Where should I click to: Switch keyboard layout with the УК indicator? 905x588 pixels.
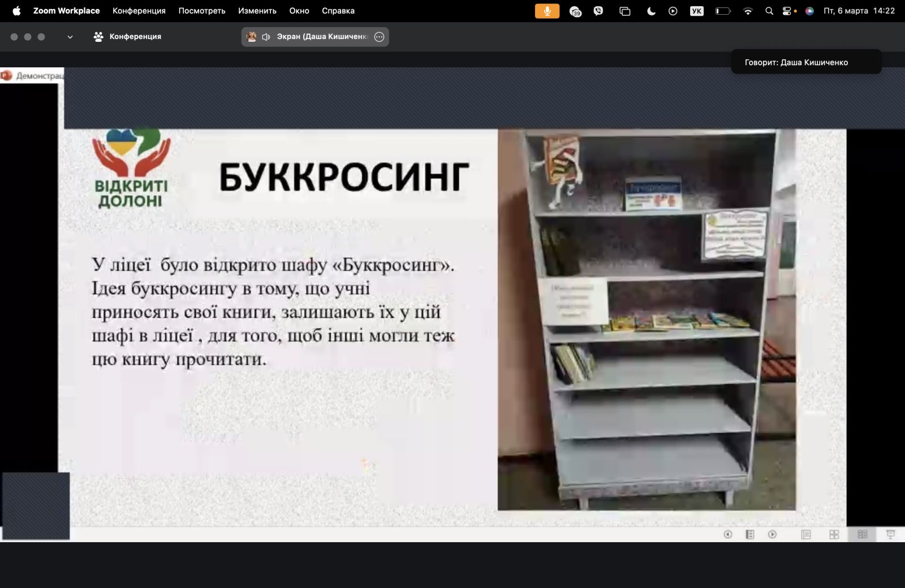[696, 11]
